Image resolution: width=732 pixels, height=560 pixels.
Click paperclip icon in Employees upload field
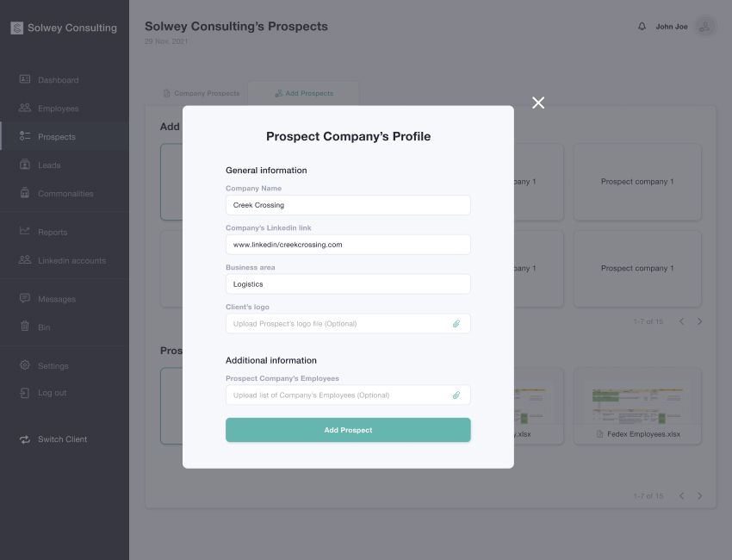[x=456, y=395]
